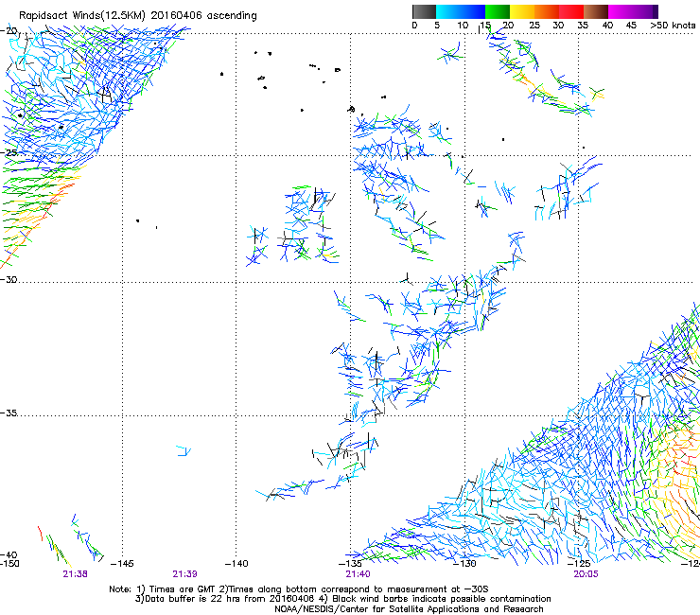Image resolution: width=700 pixels, height=615 pixels.
Task: Select the '25' legend scale label
Action: pyautogui.click(x=534, y=26)
